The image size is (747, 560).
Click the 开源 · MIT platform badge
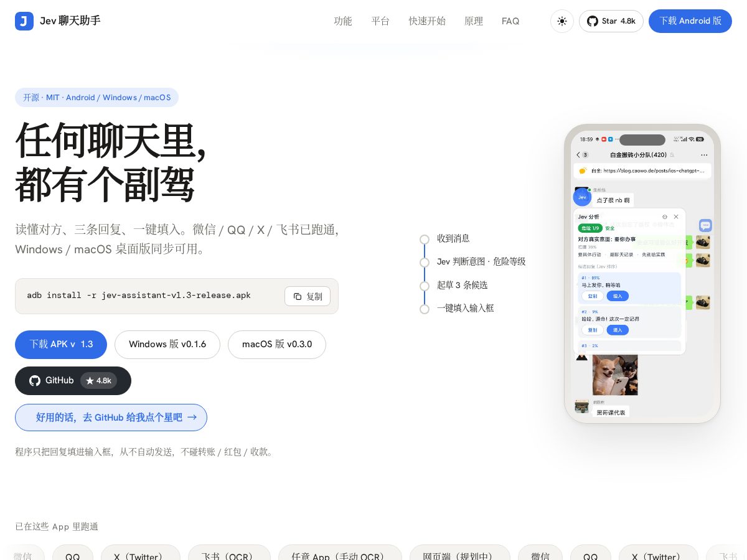96,97
